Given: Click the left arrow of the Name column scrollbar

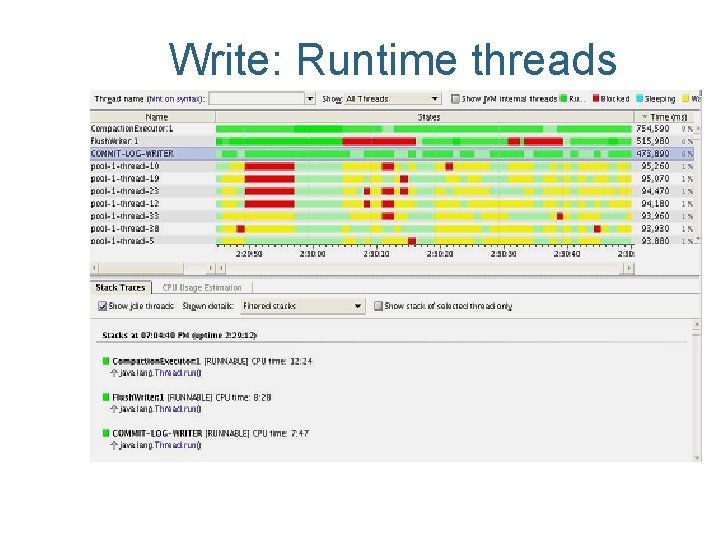Looking at the screenshot, I should 94,268.
